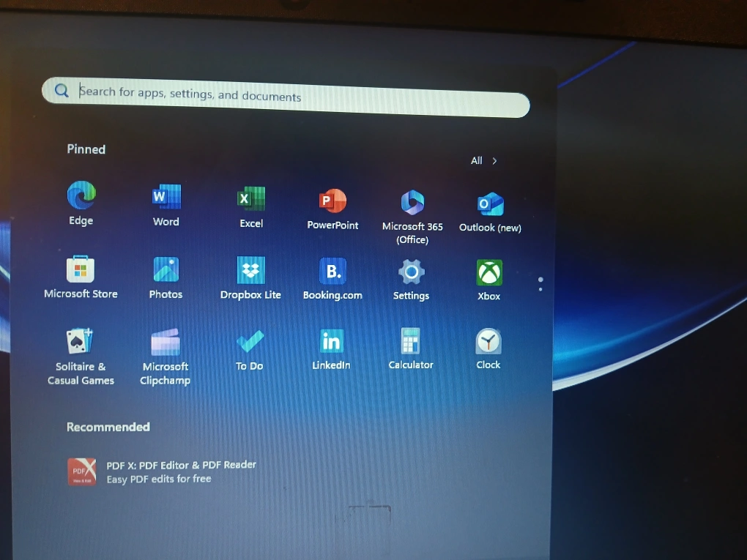The height and width of the screenshot is (560, 747).
Task: Open the Microsoft Store icon
Action: point(81,269)
